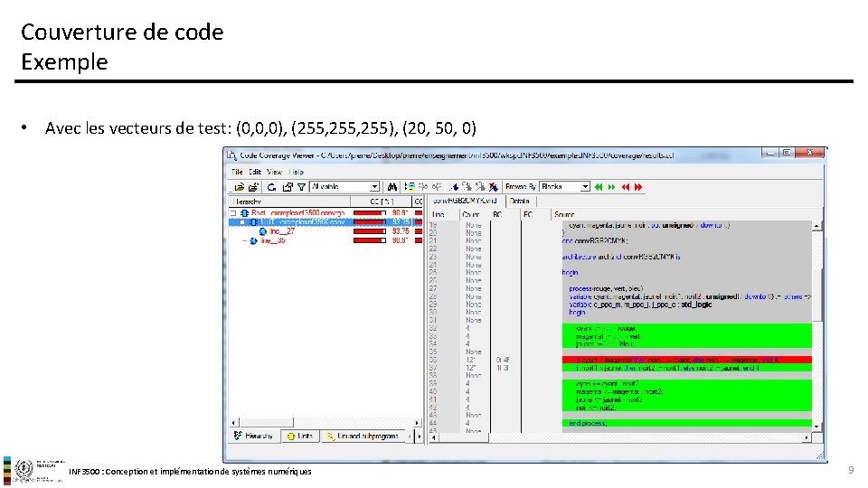Click the second open-folder icon with arrow
This screenshot has height=488, width=868.
point(253,187)
